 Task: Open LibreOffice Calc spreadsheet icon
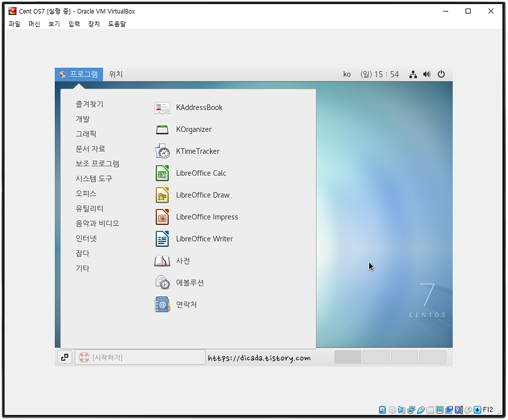162,173
